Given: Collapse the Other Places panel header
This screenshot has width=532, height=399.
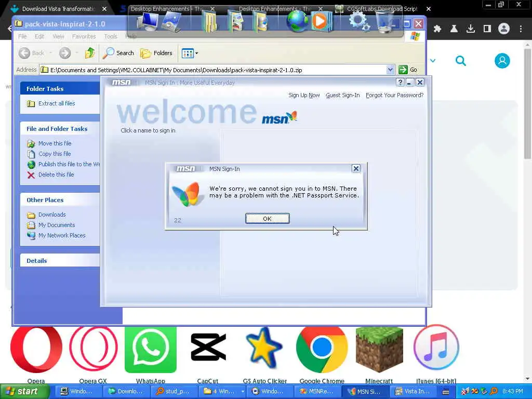Looking at the screenshot, I should click(x=60, y=200).
